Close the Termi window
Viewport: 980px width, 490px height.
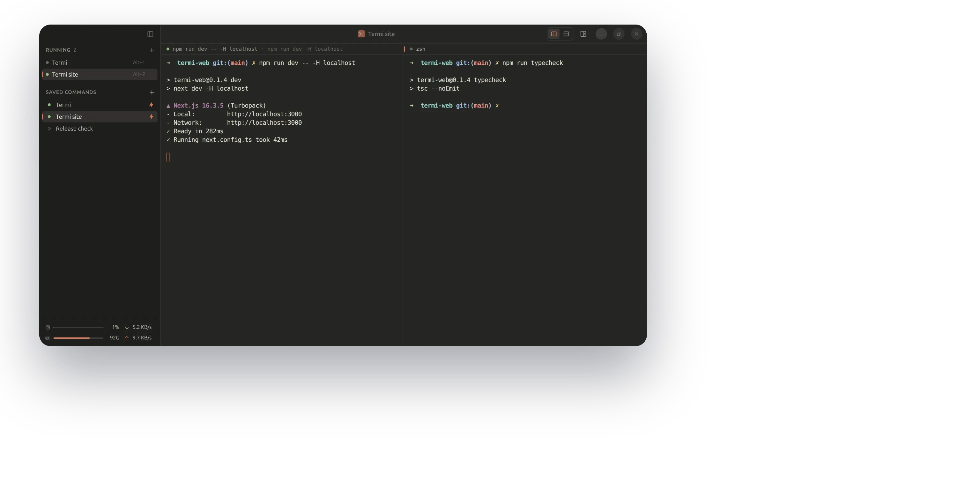[636, 34]
